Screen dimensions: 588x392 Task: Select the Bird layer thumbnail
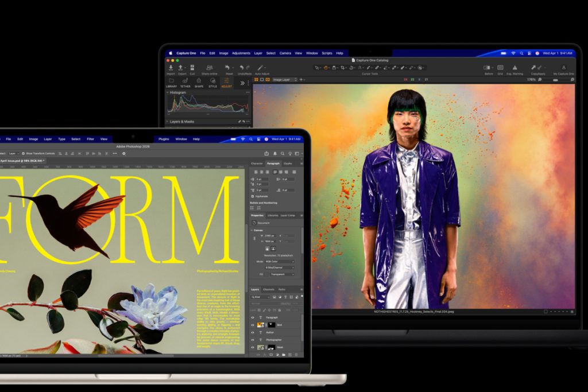(261, 325)
